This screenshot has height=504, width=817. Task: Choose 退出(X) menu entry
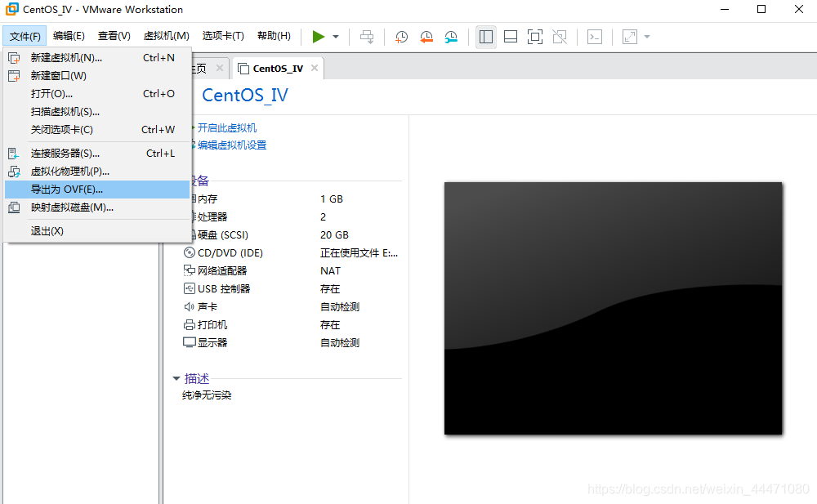pyautogui.click(x=97, y=231)
